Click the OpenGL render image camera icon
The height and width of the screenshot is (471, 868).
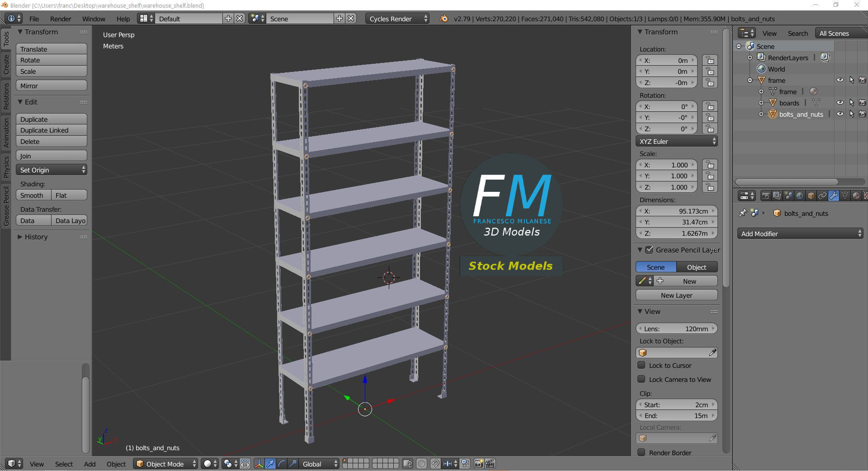(x=478, y=464)
